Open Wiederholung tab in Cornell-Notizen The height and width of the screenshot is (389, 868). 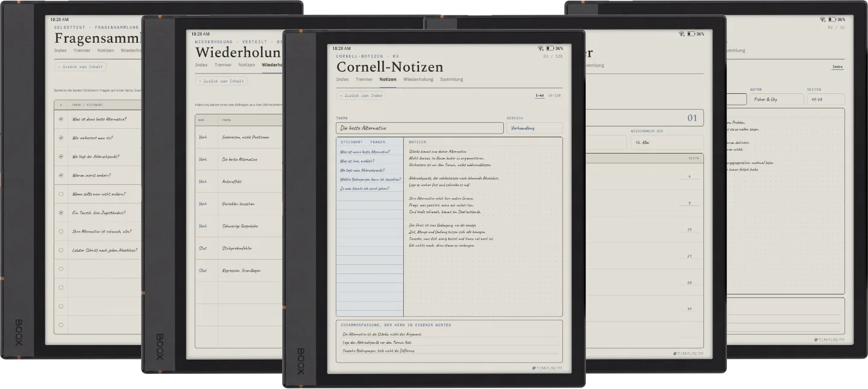418,79
